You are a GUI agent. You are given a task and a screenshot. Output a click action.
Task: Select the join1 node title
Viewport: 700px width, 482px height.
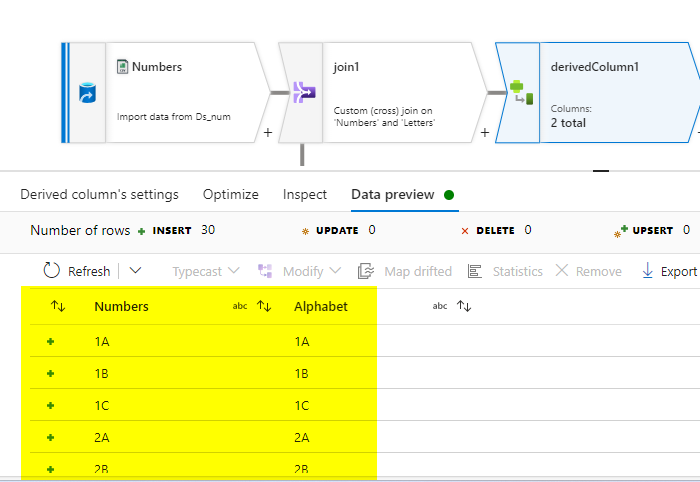coord(346,67)
